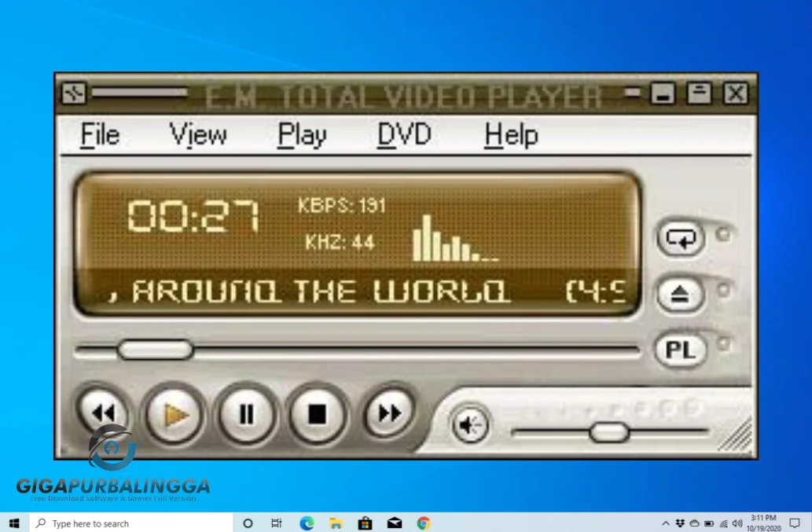Pause the current track

(x=247, y=415)
